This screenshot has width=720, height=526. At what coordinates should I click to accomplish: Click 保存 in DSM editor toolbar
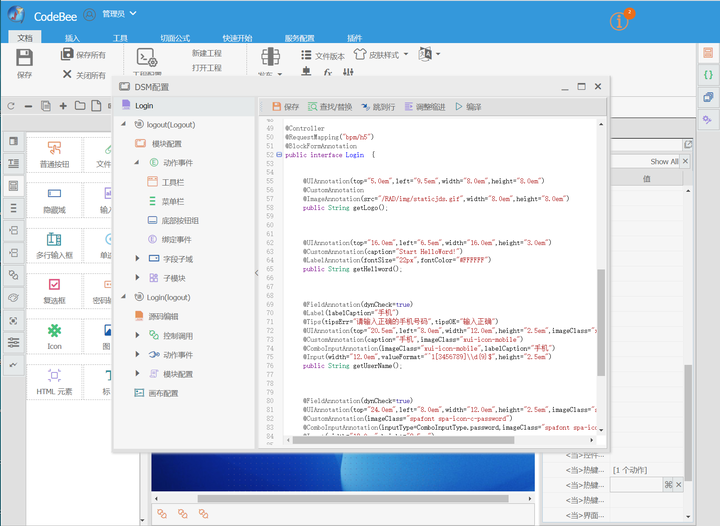coord(286,106)
